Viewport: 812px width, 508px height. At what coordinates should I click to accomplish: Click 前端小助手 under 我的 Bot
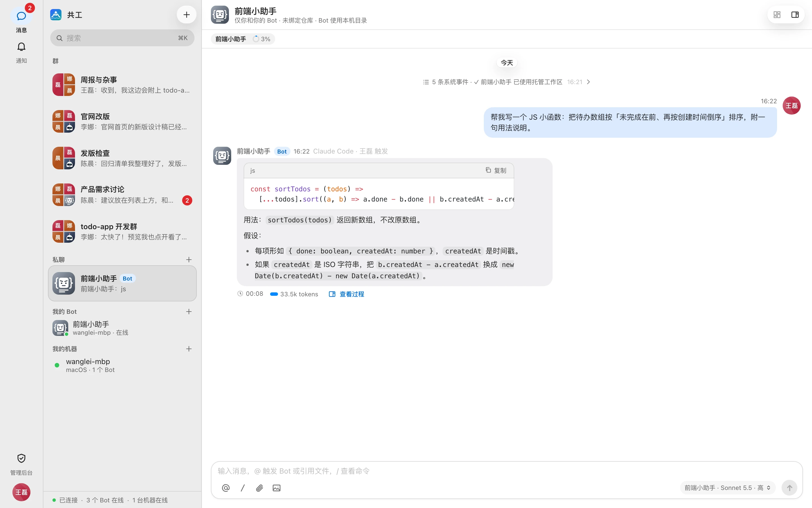[x=122, y=328]
